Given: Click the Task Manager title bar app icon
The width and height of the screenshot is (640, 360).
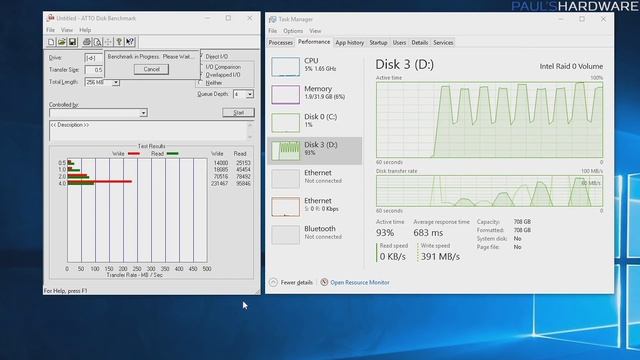Looking at the screenshot, I should 273,19.
